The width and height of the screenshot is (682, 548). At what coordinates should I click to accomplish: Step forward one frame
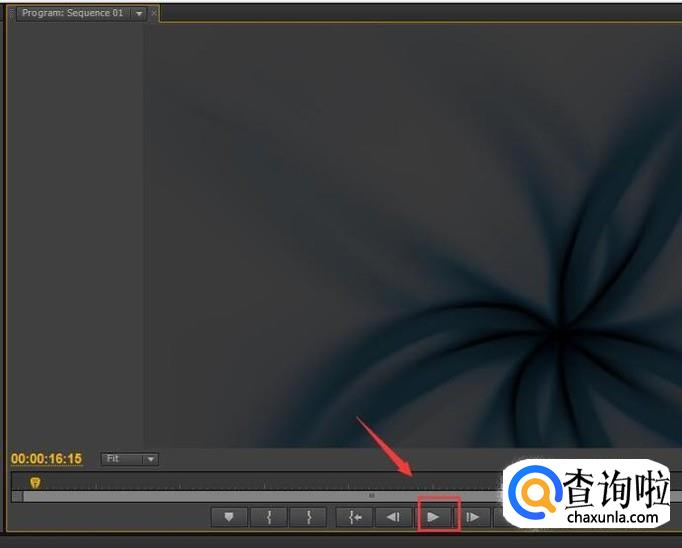tap(472, 517)
